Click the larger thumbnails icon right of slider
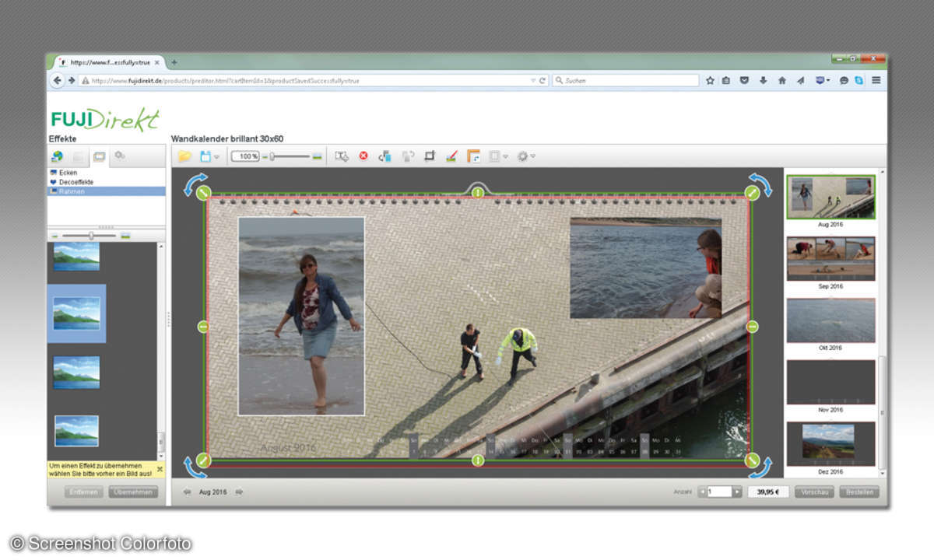 125,235
